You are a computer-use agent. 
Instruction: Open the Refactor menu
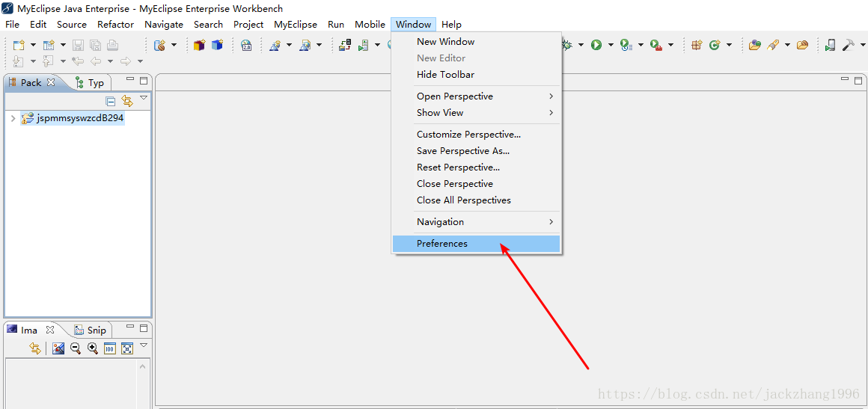[116, 25]
